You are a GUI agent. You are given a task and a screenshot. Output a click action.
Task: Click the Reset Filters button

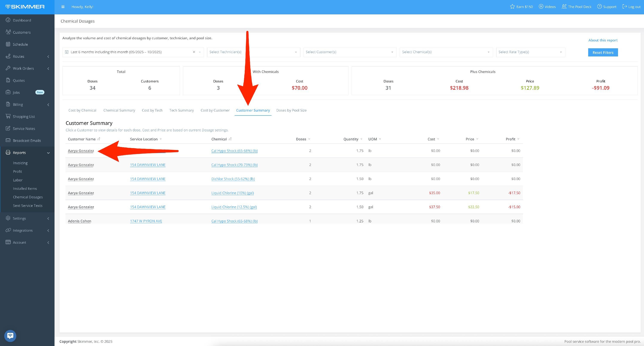603,53
